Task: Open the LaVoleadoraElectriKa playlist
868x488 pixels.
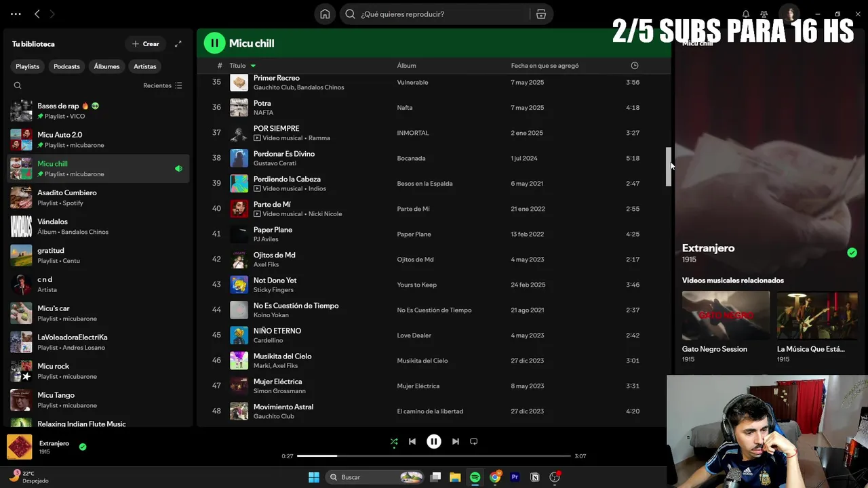Action: [x=99, y=342]
